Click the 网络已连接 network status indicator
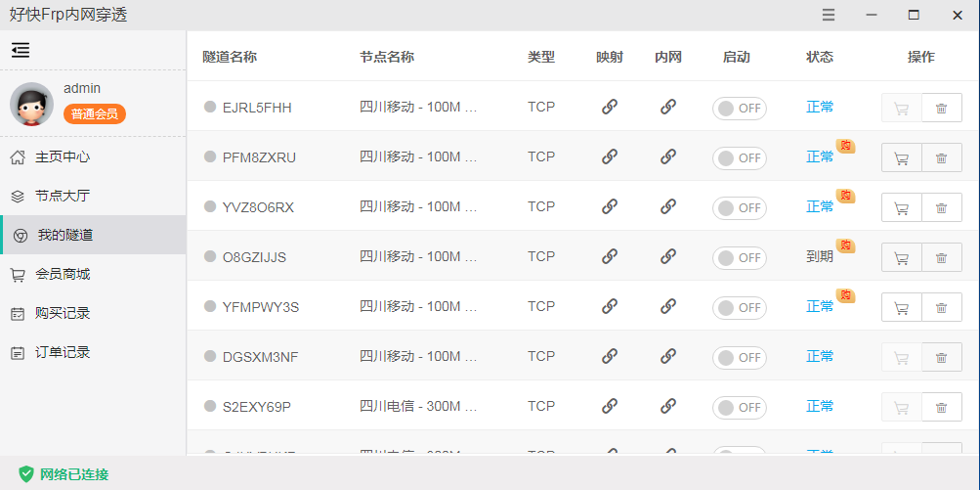 [x=64, y=474]
